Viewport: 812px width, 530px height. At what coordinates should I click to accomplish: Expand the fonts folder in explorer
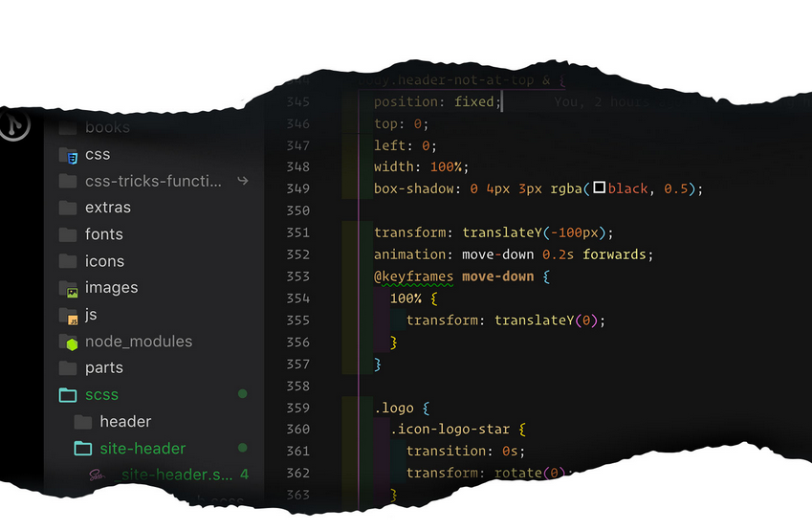click(x=103, y=234)
